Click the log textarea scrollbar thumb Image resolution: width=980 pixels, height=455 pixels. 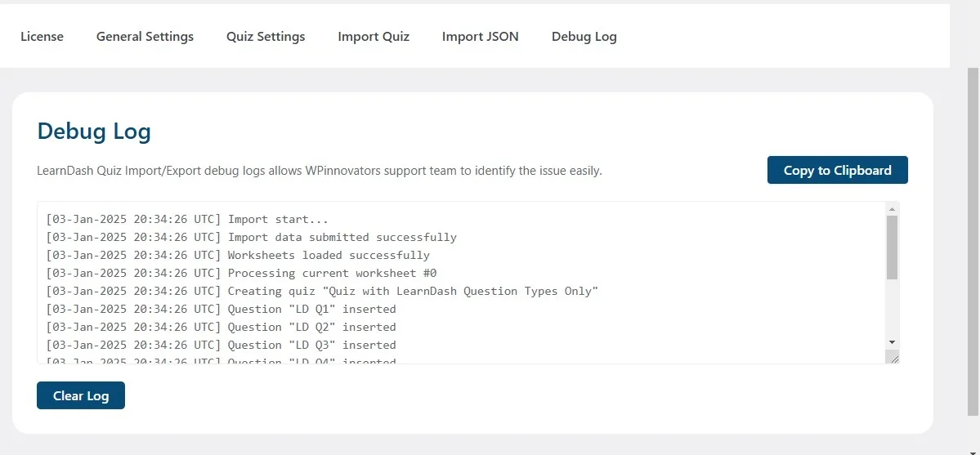892,248
